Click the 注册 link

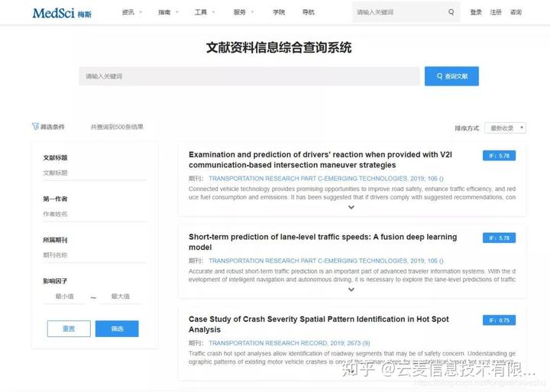pos(496,12)
